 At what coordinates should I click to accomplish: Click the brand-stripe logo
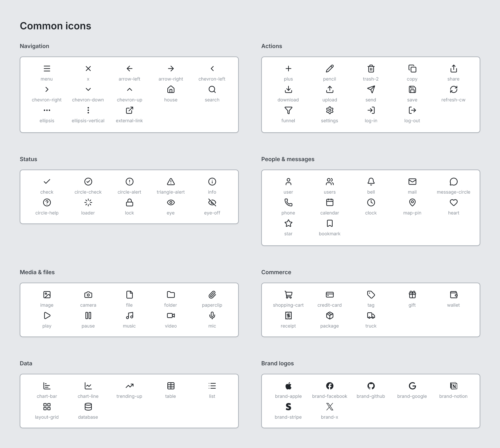tap(288, 407)
